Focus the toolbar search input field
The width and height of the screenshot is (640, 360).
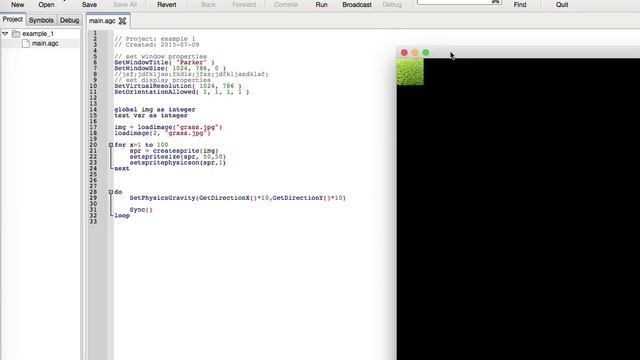[454, 2]
